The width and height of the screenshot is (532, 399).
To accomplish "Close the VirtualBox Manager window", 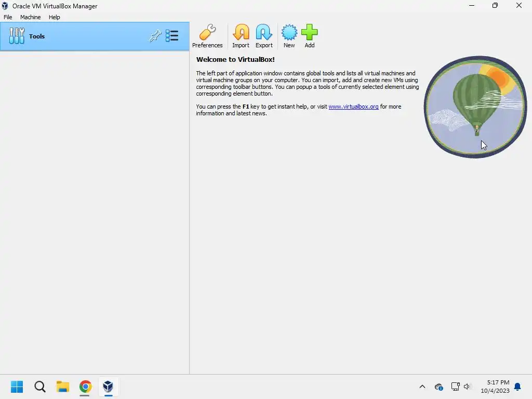I will pos(519,5).
